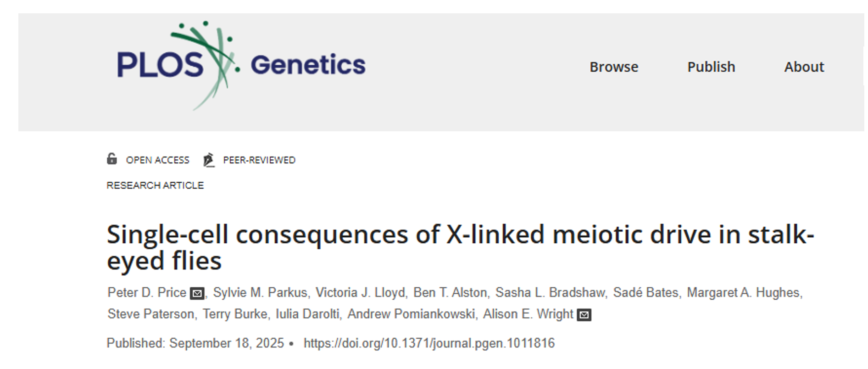Click envelope icon beside Alison E. Wright

(584, 315)
